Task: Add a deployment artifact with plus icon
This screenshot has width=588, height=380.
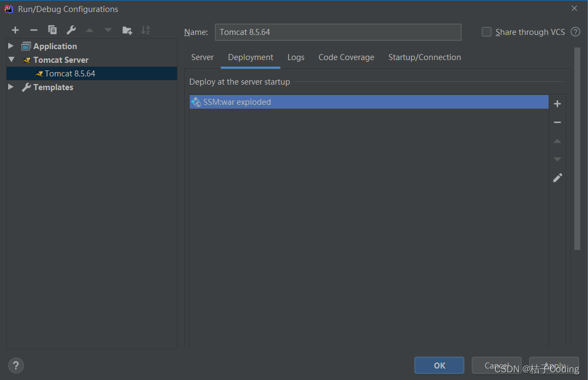Action: point(557,104)
